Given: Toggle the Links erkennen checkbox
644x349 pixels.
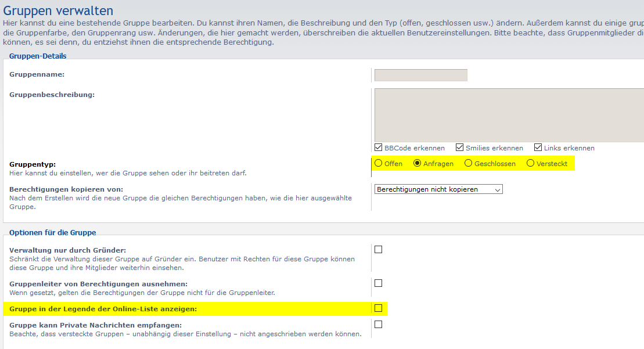Looking at the screenshot, I should pos(538,147).
